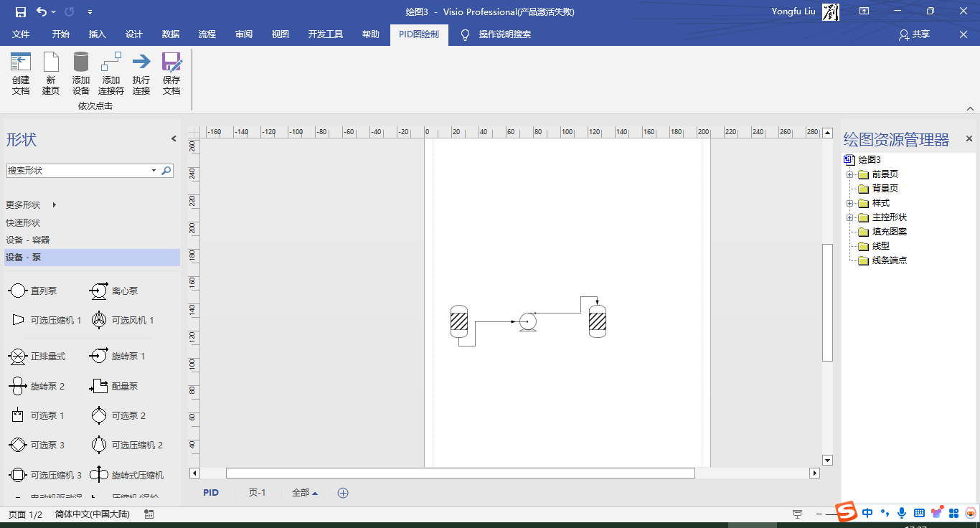Switch to the 开始 ribbon tab
The image size is (980, 528).
point(61,34)
